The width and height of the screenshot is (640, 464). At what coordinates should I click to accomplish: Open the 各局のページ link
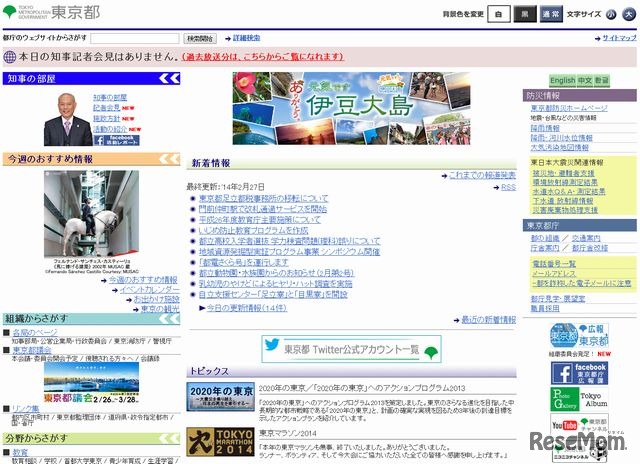tap(35, 332)
